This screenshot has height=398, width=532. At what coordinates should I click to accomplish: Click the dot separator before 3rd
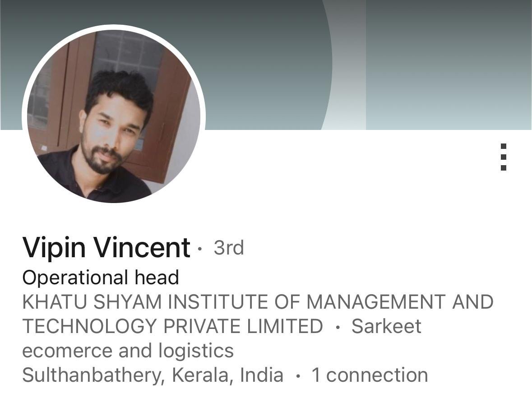[200, 249]
